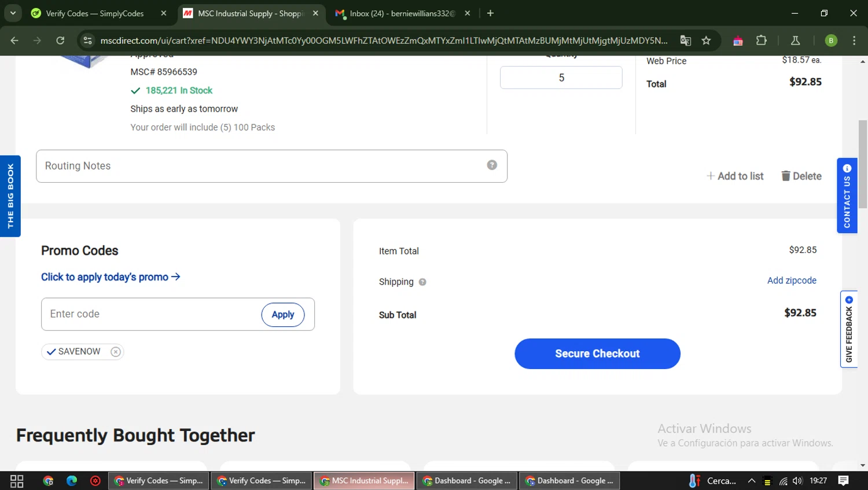
Task: Go back to the previous page
Action: click(x=14, y=40)
